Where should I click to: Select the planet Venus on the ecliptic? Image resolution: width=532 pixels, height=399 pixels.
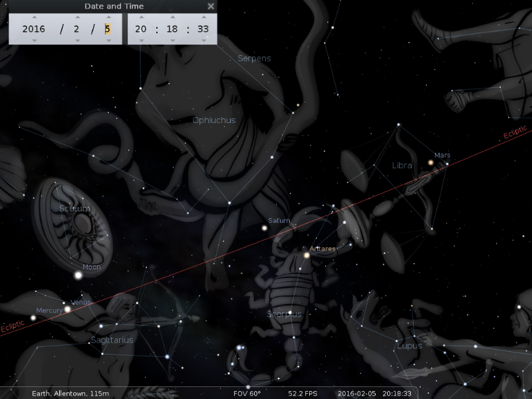point(67,309)
